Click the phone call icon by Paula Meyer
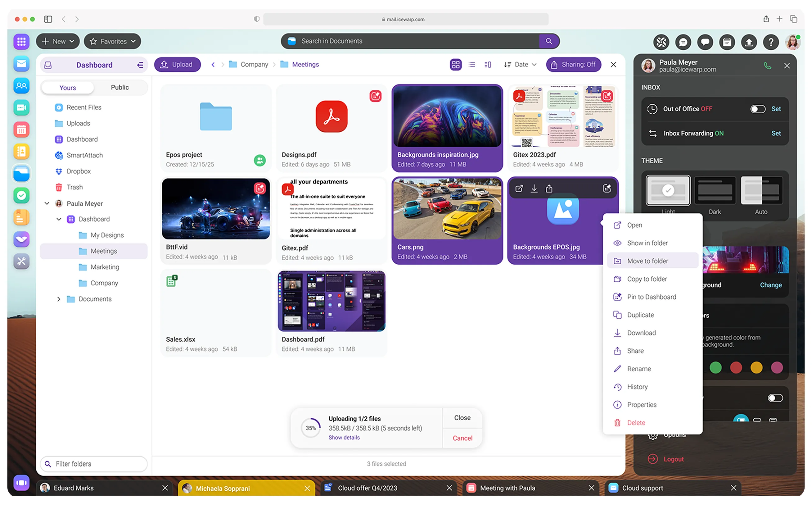 767,66
